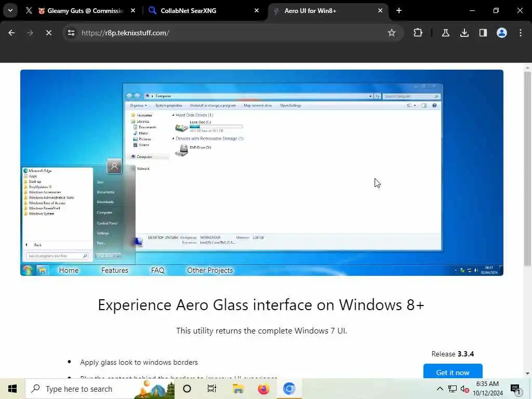
Task: Go forward to the next page
Action: point(30,33)
